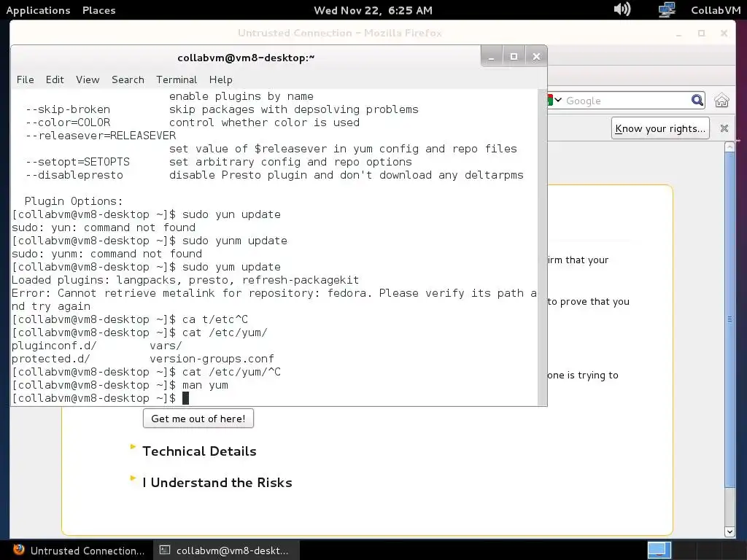This screenshot has height=560, width=747.
Task: Click Firefox page scrollbar up arrow
Action: pos(729,147)
